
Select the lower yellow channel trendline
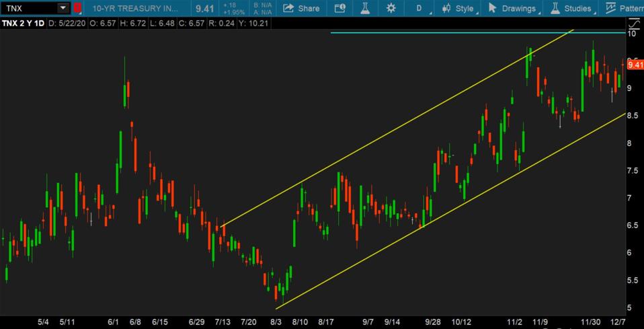point(450,211)
